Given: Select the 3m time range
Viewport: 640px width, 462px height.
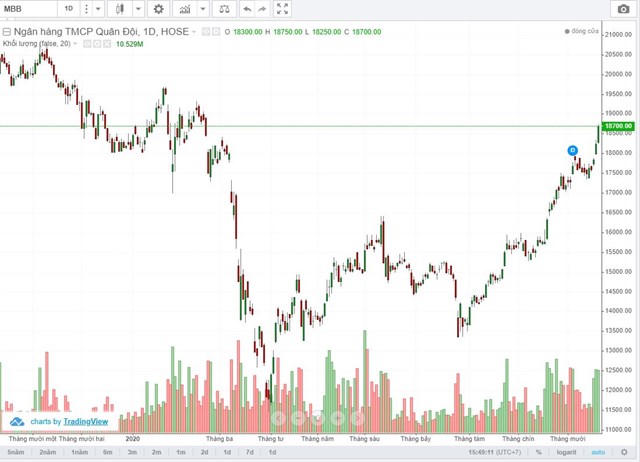Looking at the screenshot, I should coord(132,452).
